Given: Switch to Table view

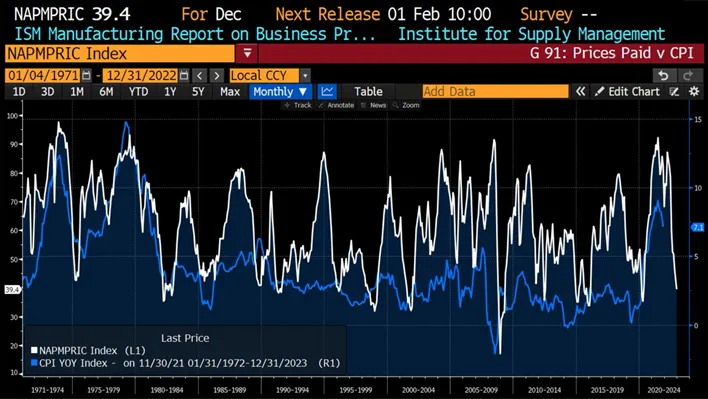Looking at the screenshot, I should (x=368, y=92).
